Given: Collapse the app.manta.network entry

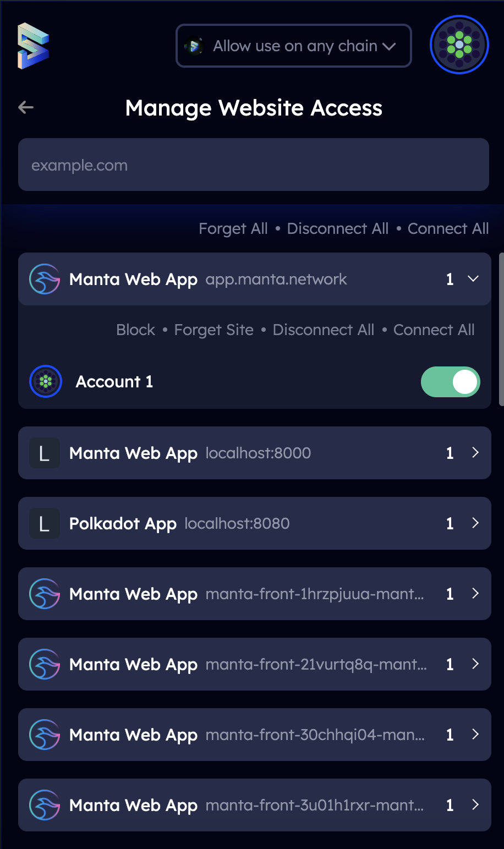Looking at the screenshot, I should coord(473,279).
